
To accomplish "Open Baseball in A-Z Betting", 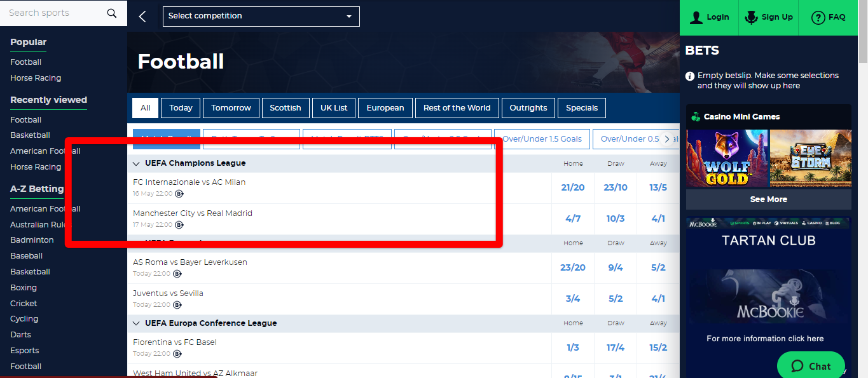I will click(x=27, y=256).
